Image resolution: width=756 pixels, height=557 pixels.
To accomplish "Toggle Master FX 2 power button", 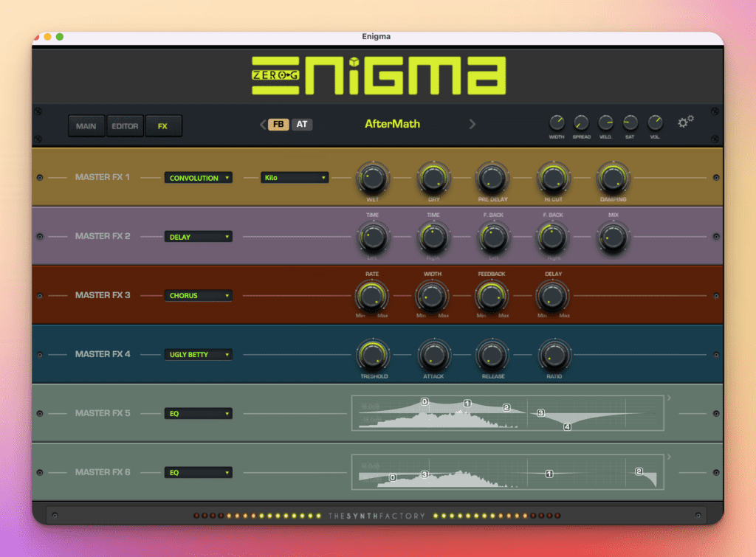I will coord(40,237).
